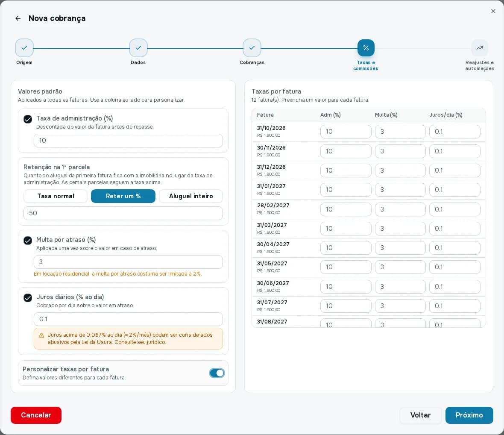
Task: Close the Nova cobrança dialog
Action: pyautogui.click(x=493, y=11)
